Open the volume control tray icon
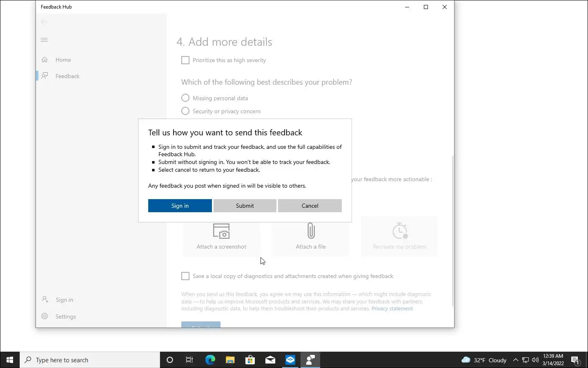The image size is (588, 368). pyautogui.click(x=535, y=360)
